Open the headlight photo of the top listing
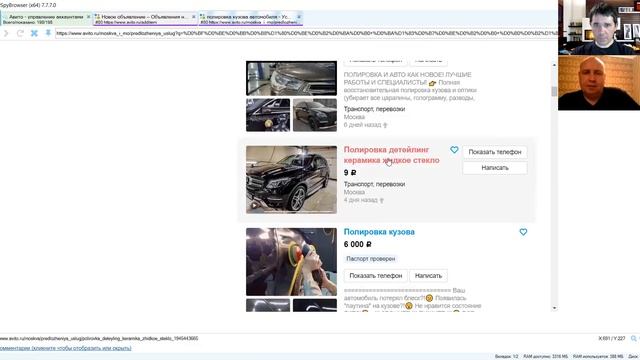 pos(291,78)
